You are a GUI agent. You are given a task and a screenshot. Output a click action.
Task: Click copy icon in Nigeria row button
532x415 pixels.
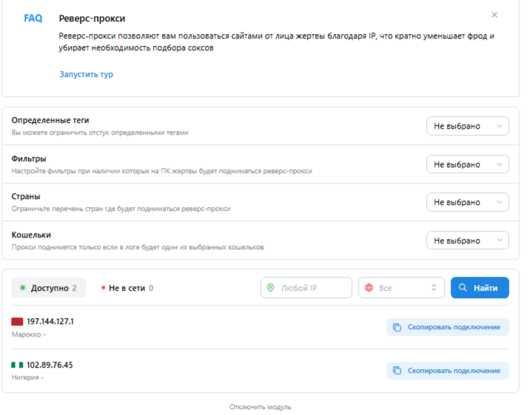click(x=397, y=371)
